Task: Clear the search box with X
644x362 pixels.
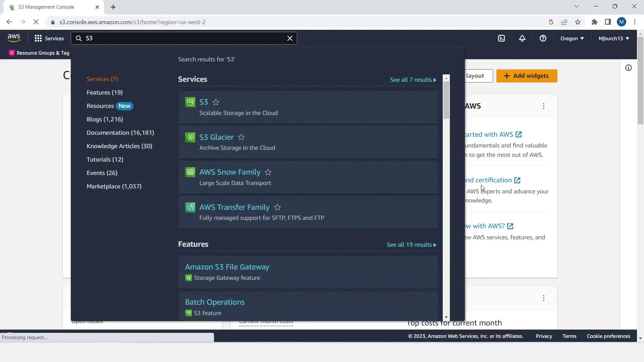Action: pyautogui.click(x=290, y=38)
